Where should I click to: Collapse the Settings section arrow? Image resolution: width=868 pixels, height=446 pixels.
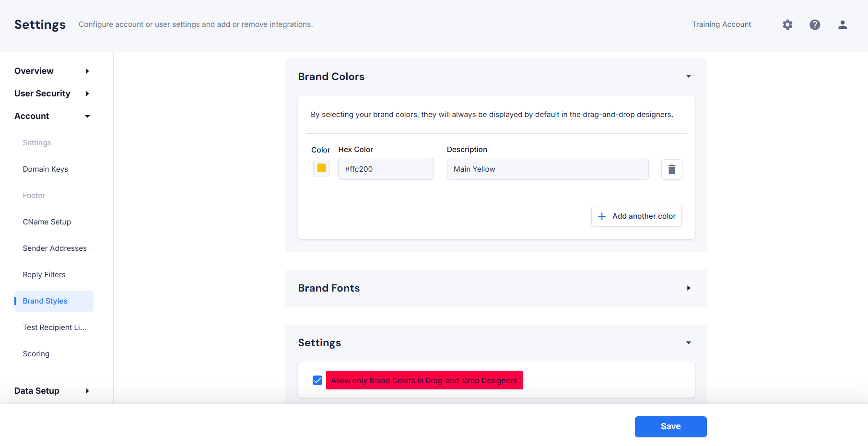688,343
